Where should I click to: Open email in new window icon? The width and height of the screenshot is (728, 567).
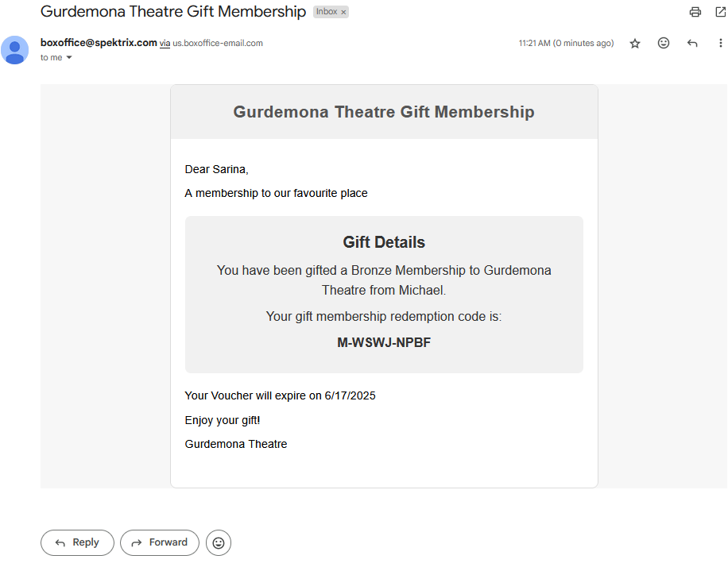point(721,12)
